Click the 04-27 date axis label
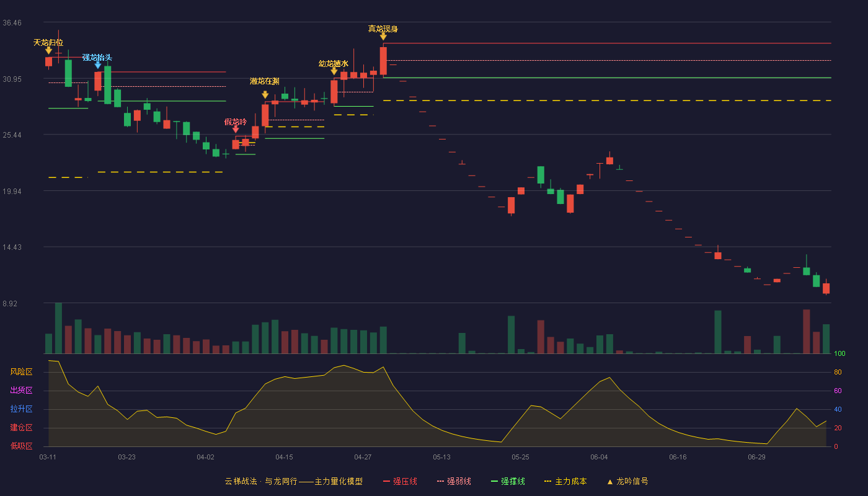 click(363, 457)
